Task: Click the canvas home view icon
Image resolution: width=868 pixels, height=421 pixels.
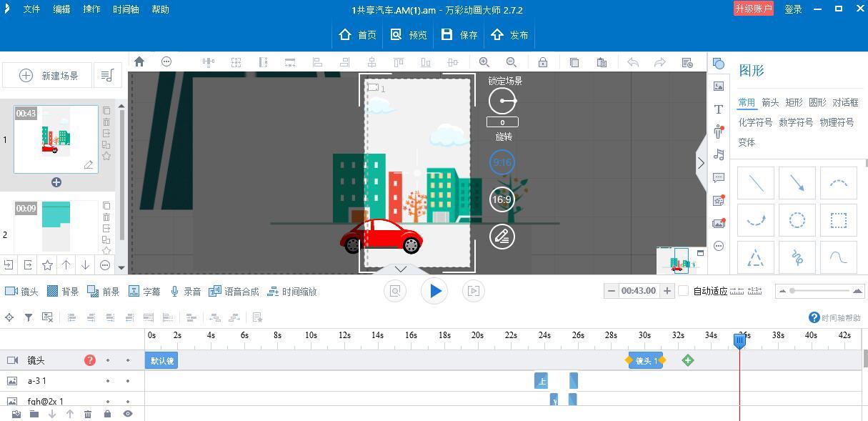Action: (x=139, y=62)
